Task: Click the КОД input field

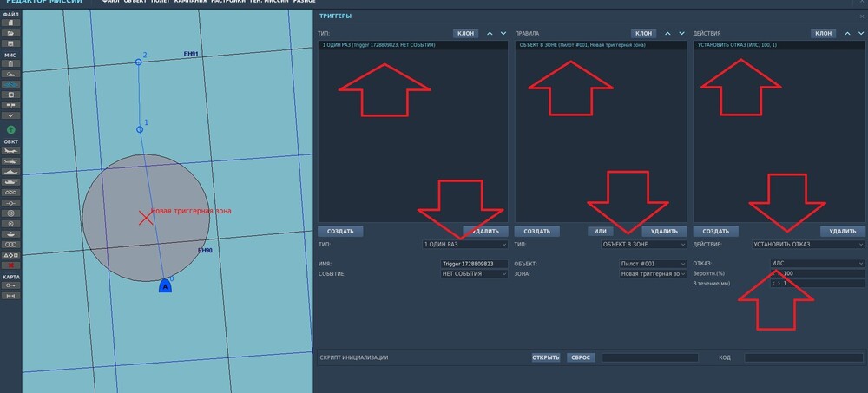Action: 804,357
